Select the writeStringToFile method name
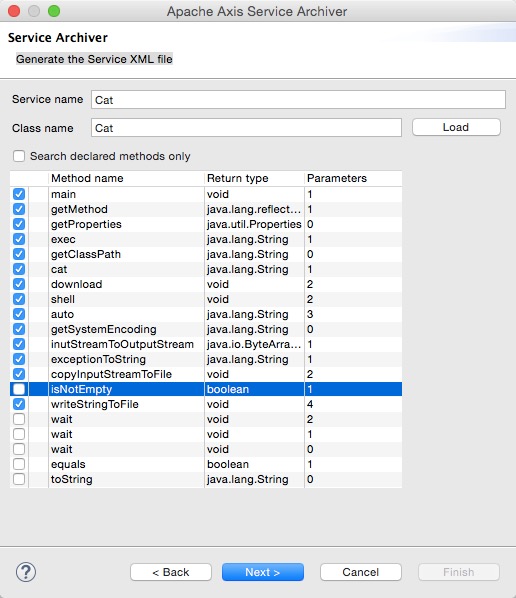The image size is (516, 598). point(95,404)
